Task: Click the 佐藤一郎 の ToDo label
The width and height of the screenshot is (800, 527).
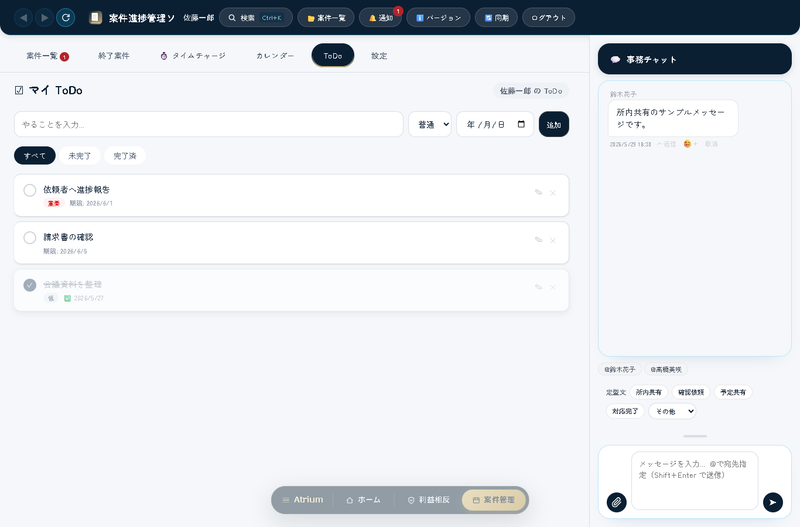Action: tap(531, 91)
